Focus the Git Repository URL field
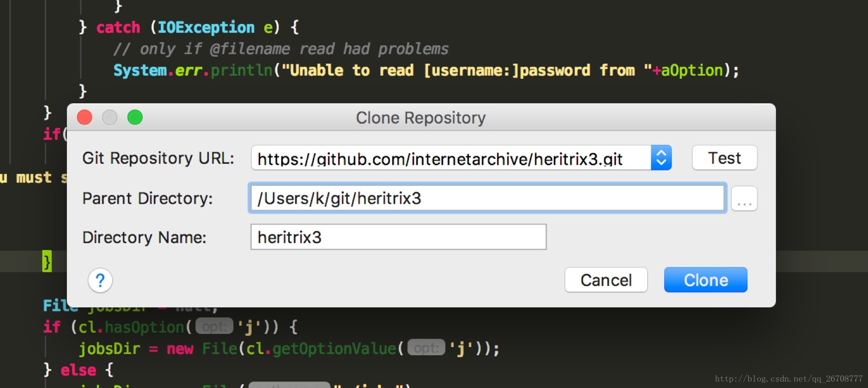This screenshot has width=868, height=388. click(x=451, y=158)
